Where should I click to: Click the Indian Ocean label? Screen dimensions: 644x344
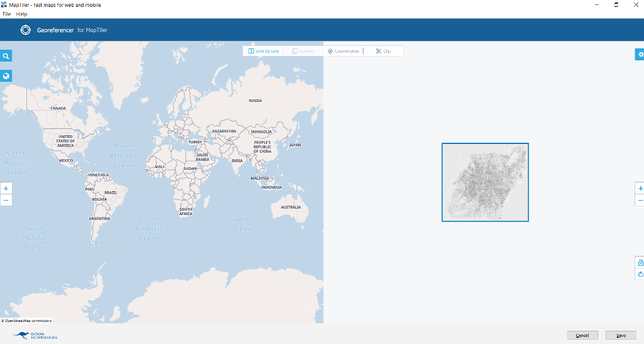(241, 224)
